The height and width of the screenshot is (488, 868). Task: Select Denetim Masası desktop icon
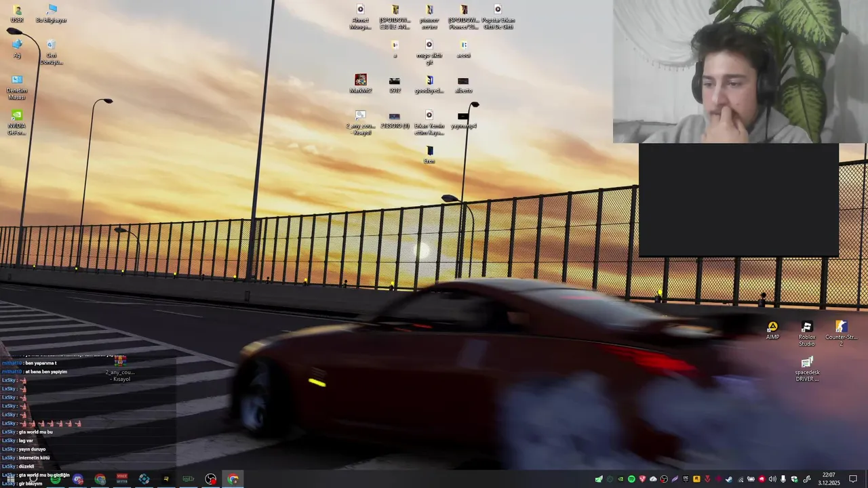click(x=17, y=87)
